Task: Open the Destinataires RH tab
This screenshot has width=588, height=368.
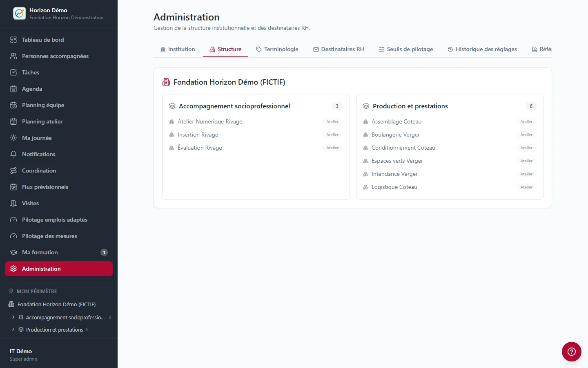Action: pos(339,49)
